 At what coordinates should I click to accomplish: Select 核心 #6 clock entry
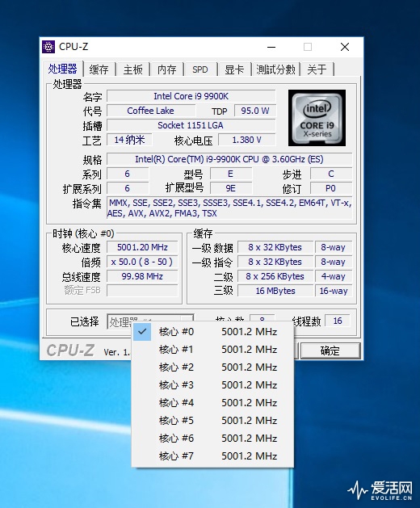(212, 439)
